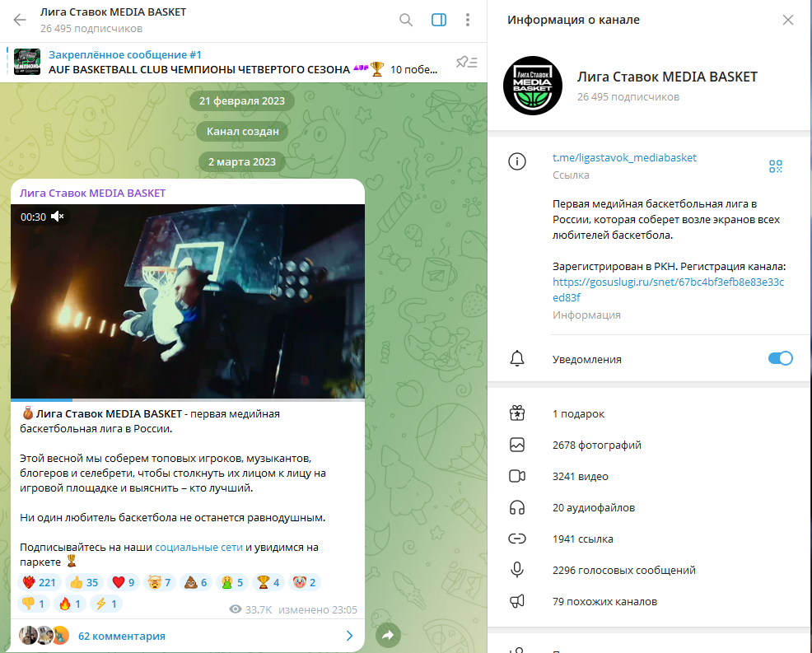This screenshot has width=812, height=653.
Task: Open the t.me/ligastavok_mediabasket link
Action: click(624, 157)
